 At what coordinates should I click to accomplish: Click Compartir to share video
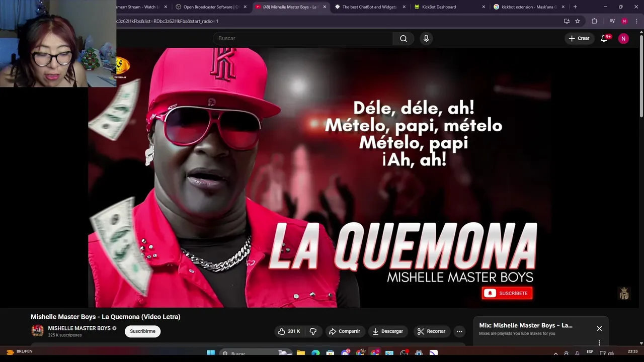(345, 331)
